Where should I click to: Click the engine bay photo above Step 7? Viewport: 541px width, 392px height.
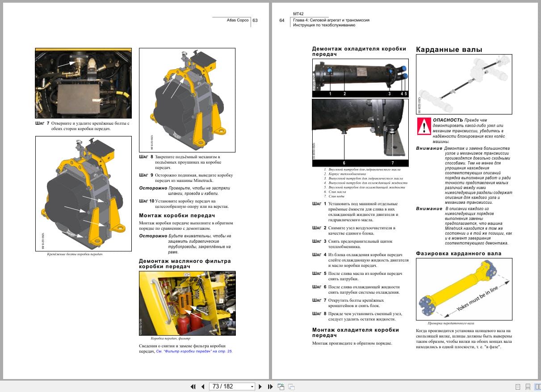tap(84, 83)
